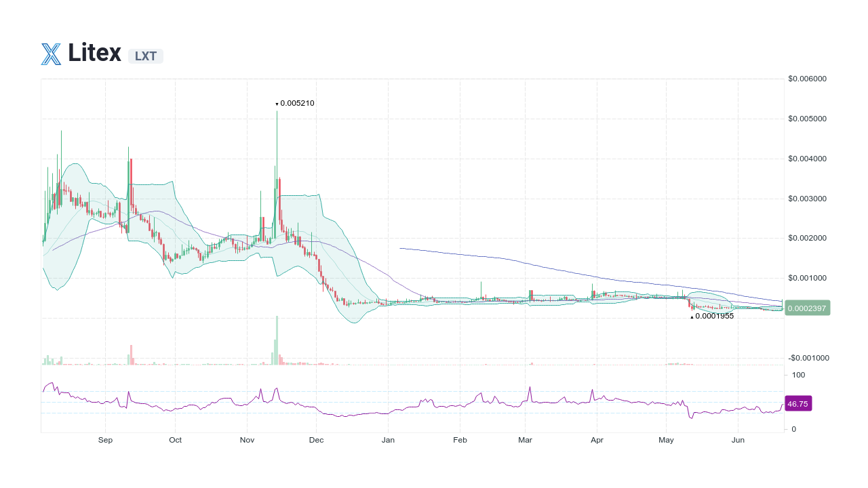The height and width of the screenshot is (488, 868).
Task: Select the green current price badge 0.0002397
Action: click(x=807, y=308)
